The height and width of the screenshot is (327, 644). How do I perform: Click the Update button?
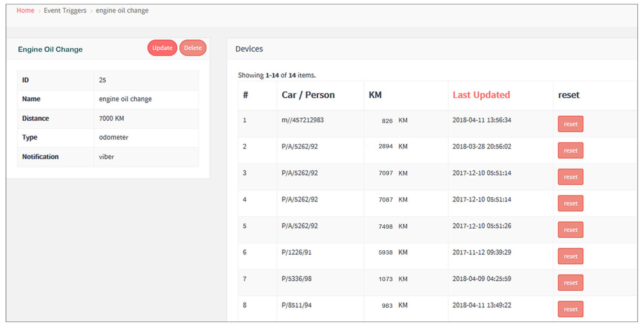click(162, 48)
